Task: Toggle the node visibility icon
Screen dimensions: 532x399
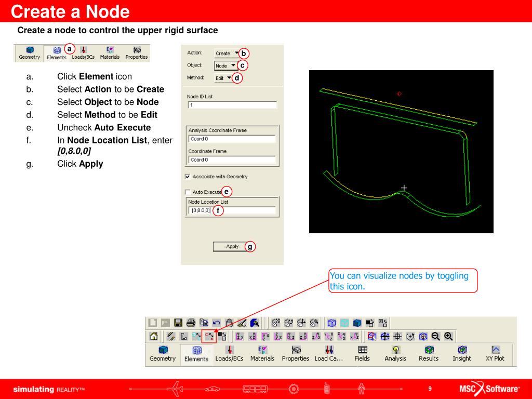Action: [209, 336]
